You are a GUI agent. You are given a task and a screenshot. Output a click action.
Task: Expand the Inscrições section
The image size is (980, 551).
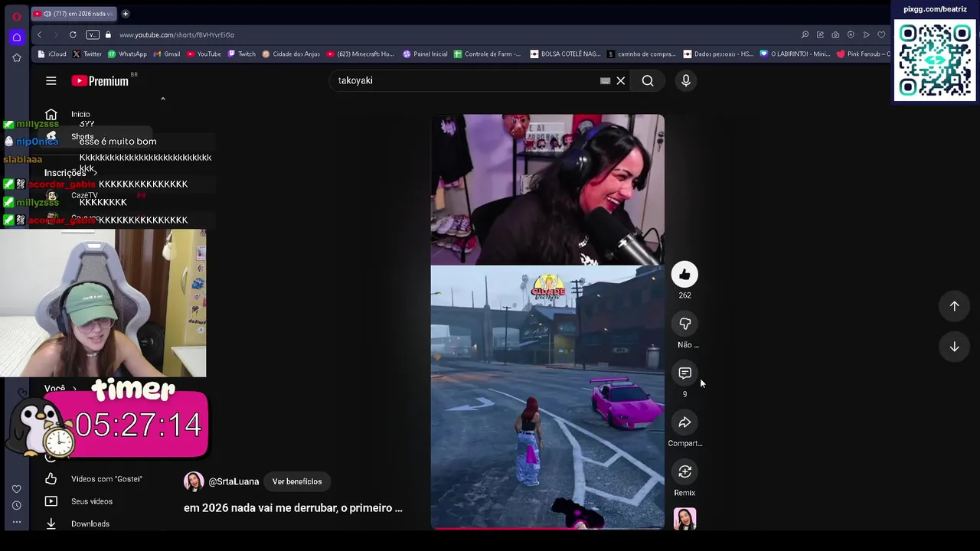coord(70,173)
